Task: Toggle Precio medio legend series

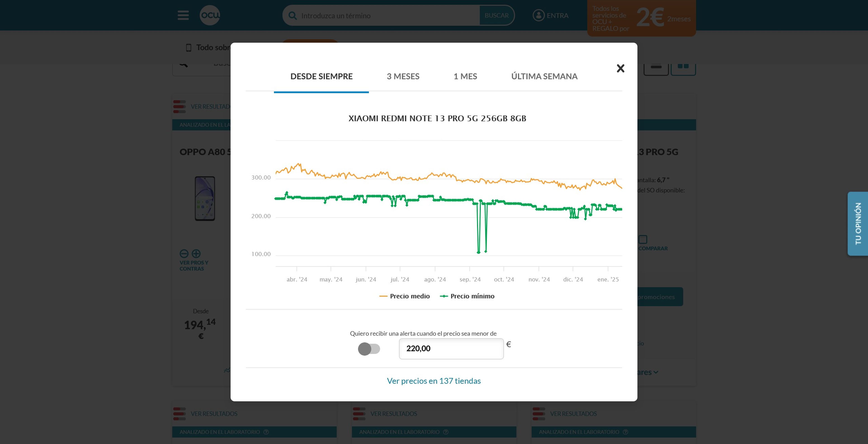Action: 404,296
